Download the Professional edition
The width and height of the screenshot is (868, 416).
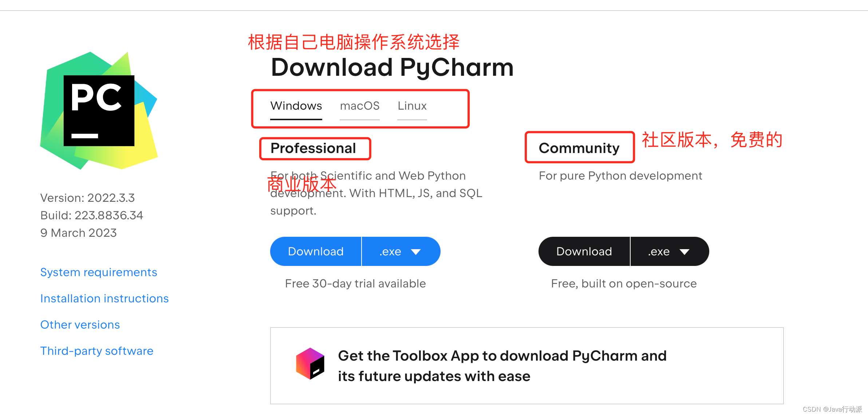pos(316,251)
